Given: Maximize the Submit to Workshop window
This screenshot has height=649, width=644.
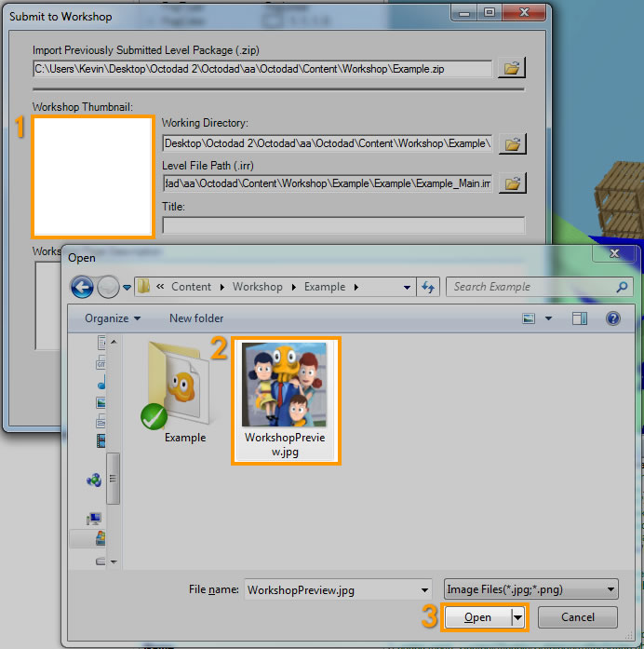Looking at the screenshot, I should tap(490, 13).
